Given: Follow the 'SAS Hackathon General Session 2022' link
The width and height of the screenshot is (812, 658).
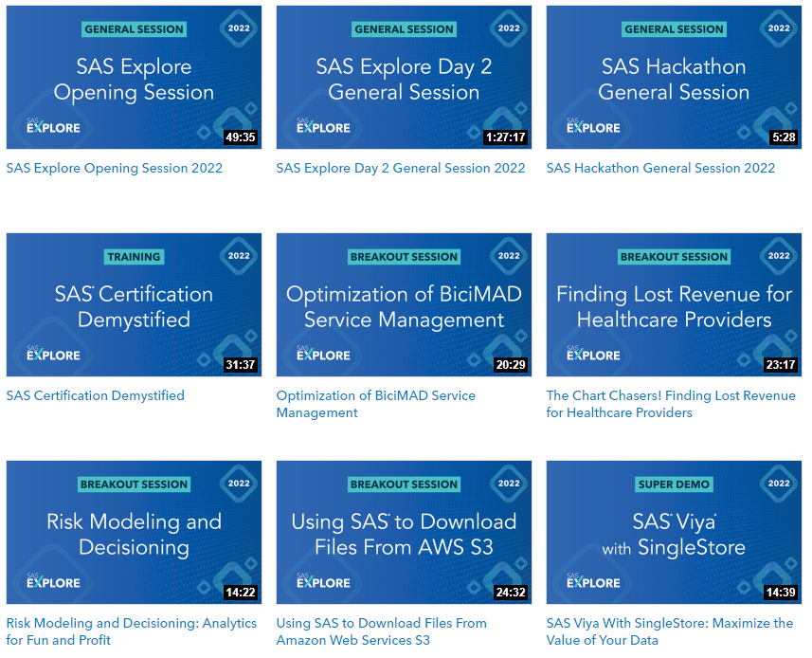Looking at the screenshot, I should [x=660, y=168].
